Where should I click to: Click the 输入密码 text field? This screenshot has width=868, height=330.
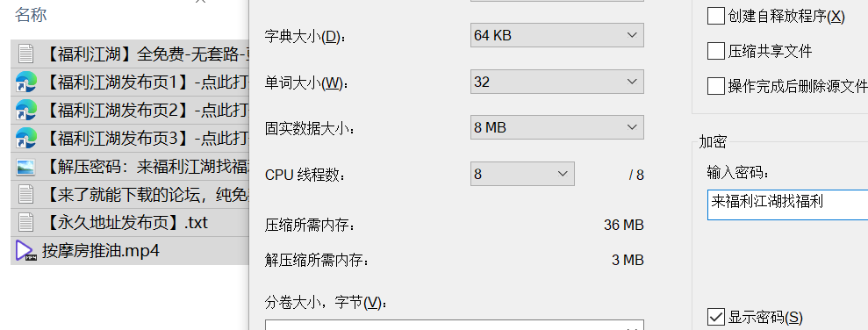(x=788, y=204)
